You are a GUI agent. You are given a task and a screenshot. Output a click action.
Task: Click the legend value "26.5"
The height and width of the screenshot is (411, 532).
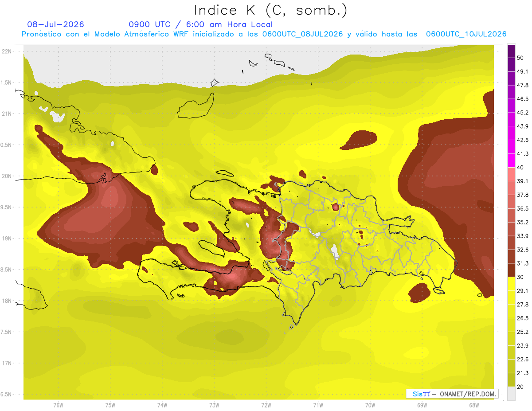[523, 318]
